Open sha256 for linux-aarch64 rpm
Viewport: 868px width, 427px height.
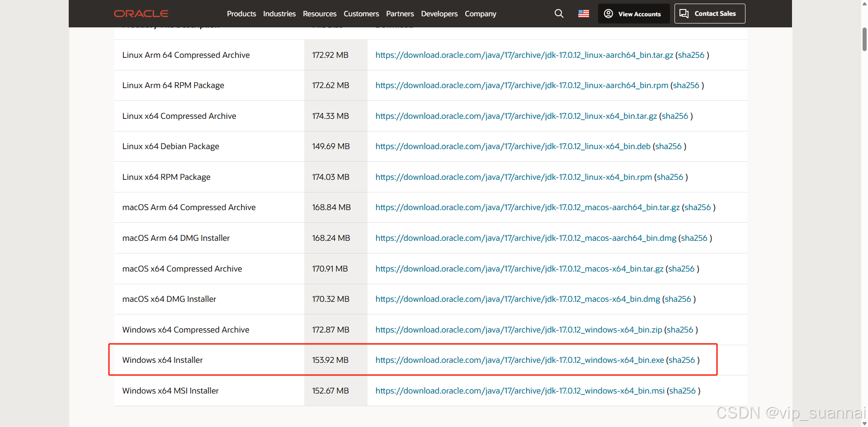(x=686, y=85)
